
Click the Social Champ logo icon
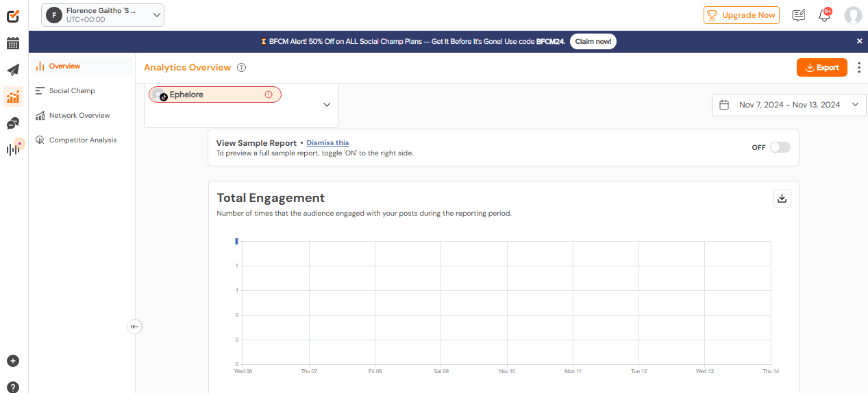tap(13, 15)
